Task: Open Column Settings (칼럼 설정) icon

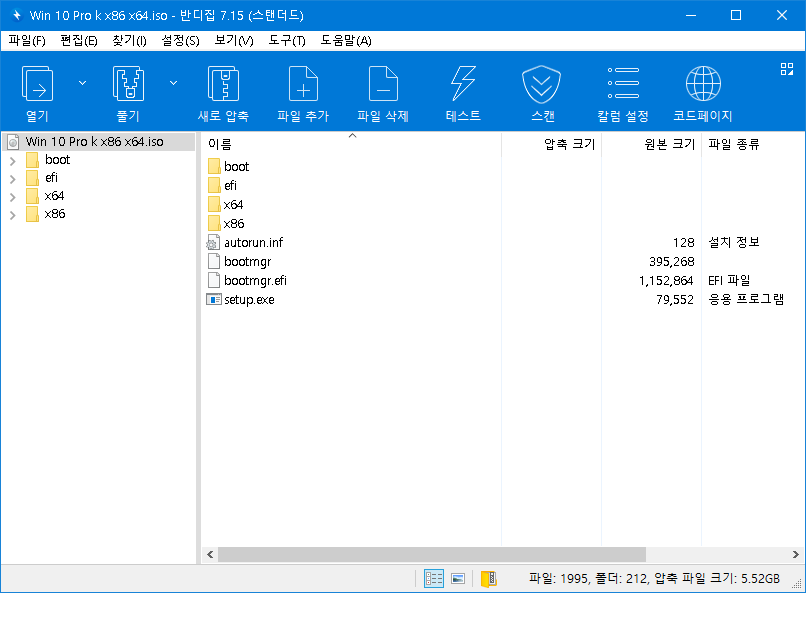Action: click(x=623, y=83)
